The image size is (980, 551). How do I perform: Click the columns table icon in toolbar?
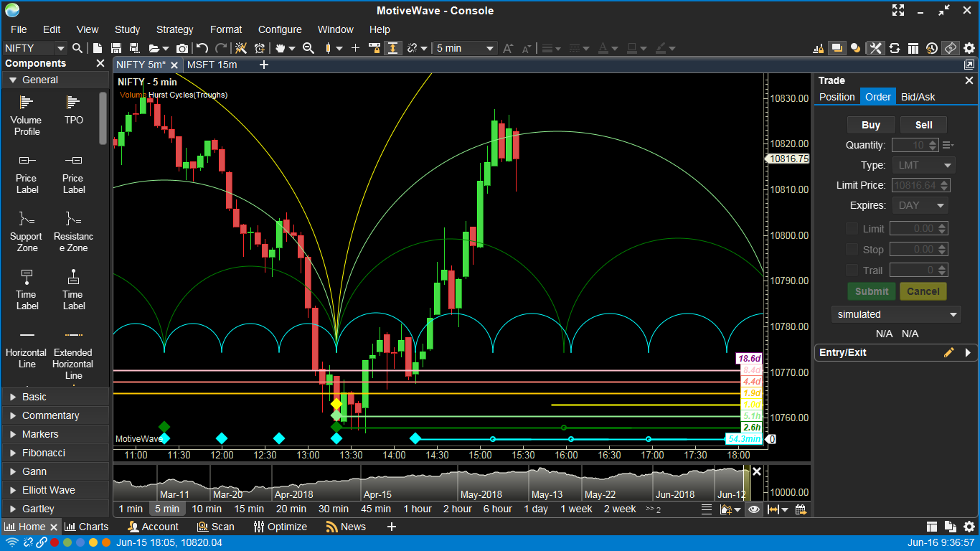click(913, 48)
